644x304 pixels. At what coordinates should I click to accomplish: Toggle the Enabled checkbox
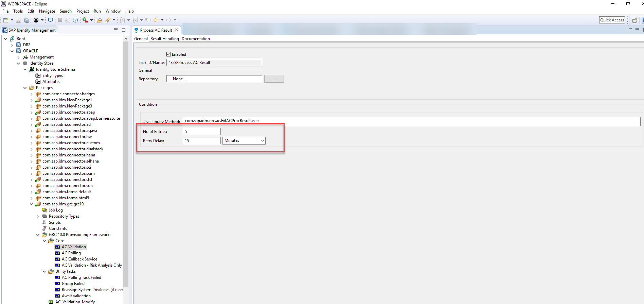168,54
